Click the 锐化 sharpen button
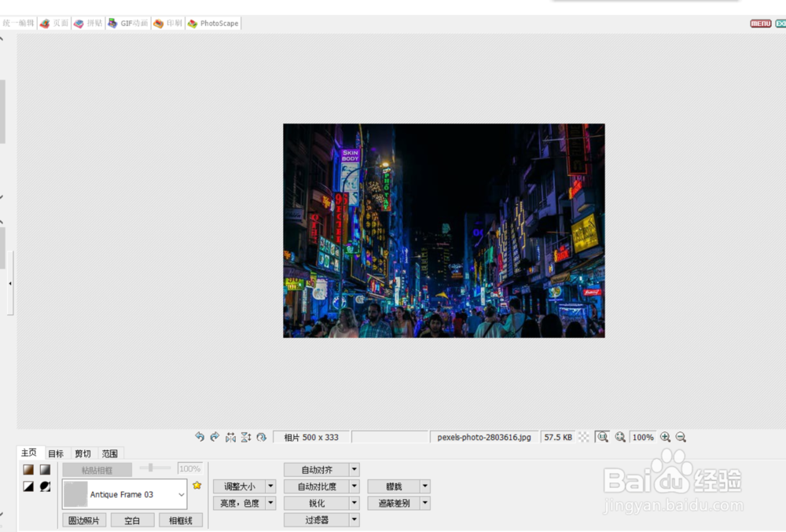This screenshot has width=786, height=532. 317,503
